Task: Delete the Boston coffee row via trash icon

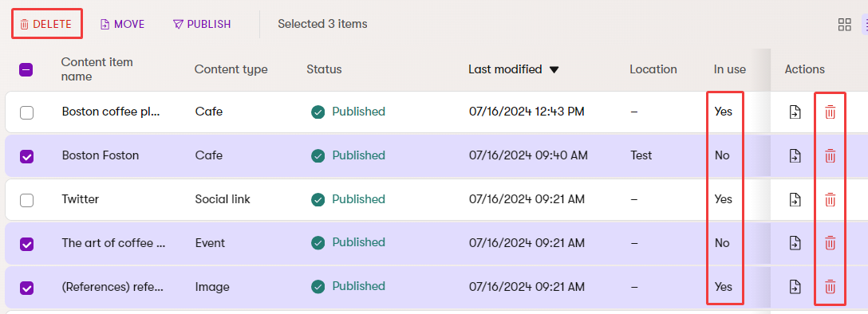Action: pos(830,112)
